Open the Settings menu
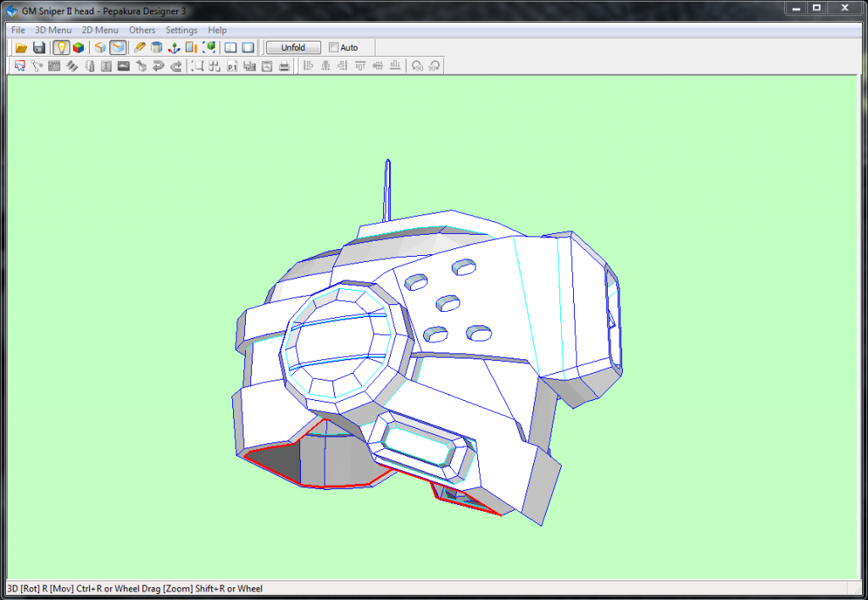The image size is (868, 600). [x=181, y=30]
